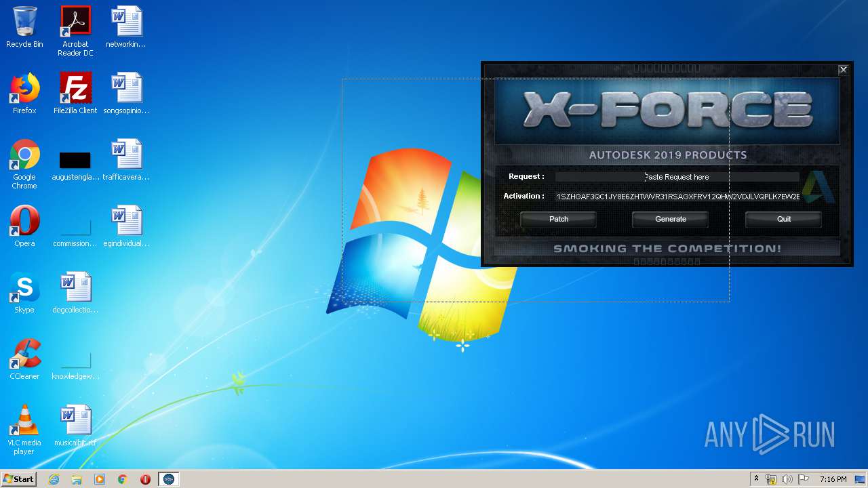Show hidden tray icons arrow

[x=756, y=479]
